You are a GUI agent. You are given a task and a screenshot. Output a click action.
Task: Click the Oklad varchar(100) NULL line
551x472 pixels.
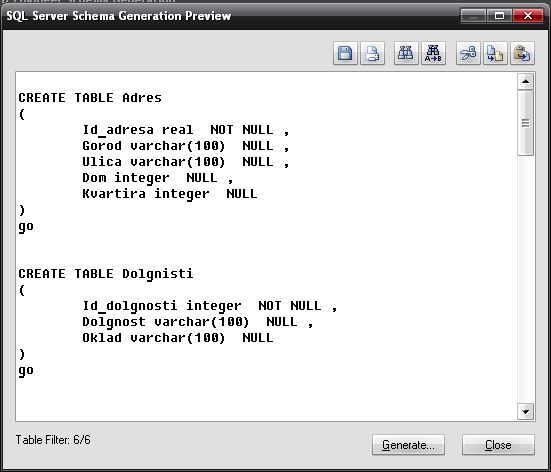pos(177,338)
